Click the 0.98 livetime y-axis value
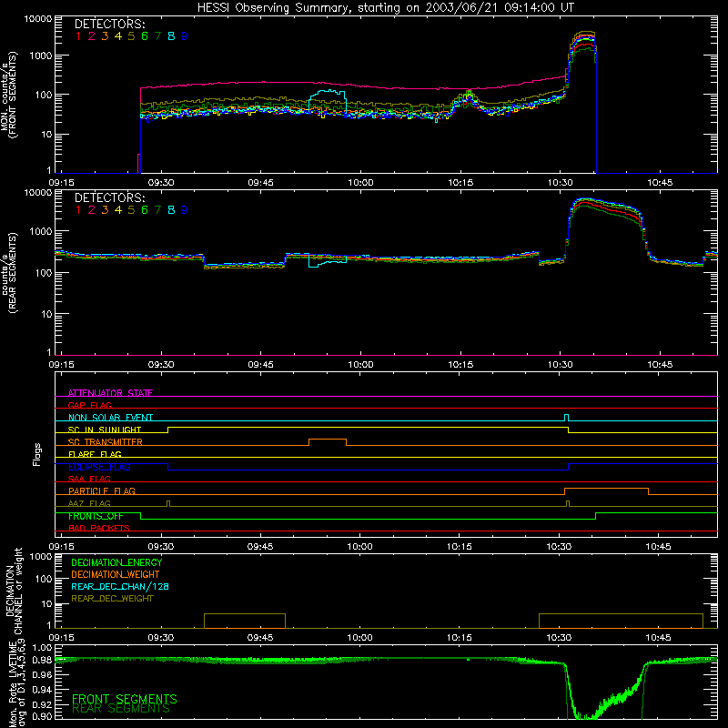Viewport: 728px width, 728px height. pos(42,660)
